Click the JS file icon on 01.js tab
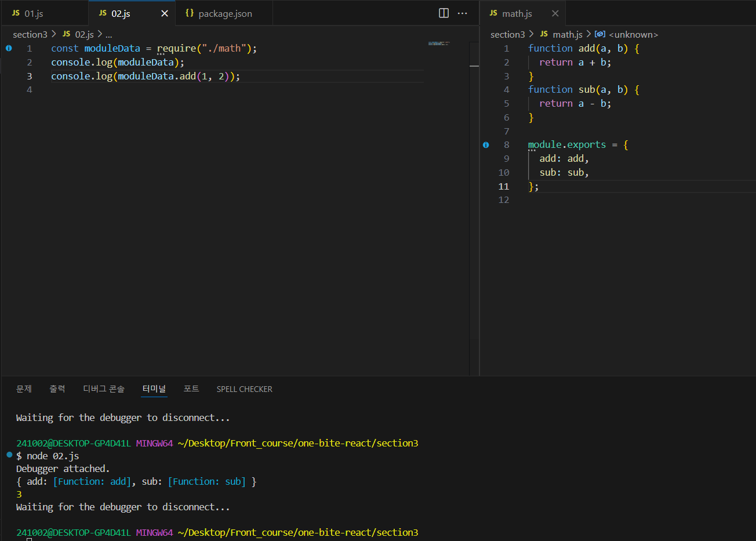 click(x=16, y=13)
